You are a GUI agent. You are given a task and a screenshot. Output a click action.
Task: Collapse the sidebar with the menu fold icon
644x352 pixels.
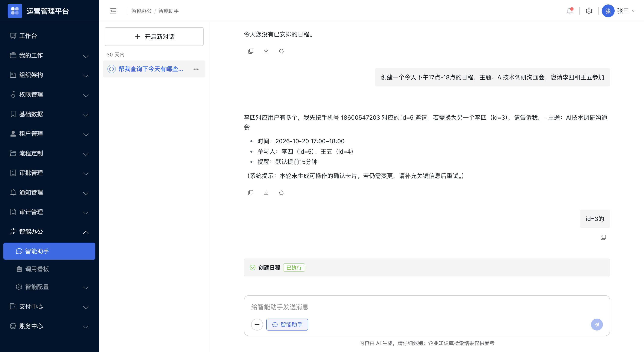point(113,11)
